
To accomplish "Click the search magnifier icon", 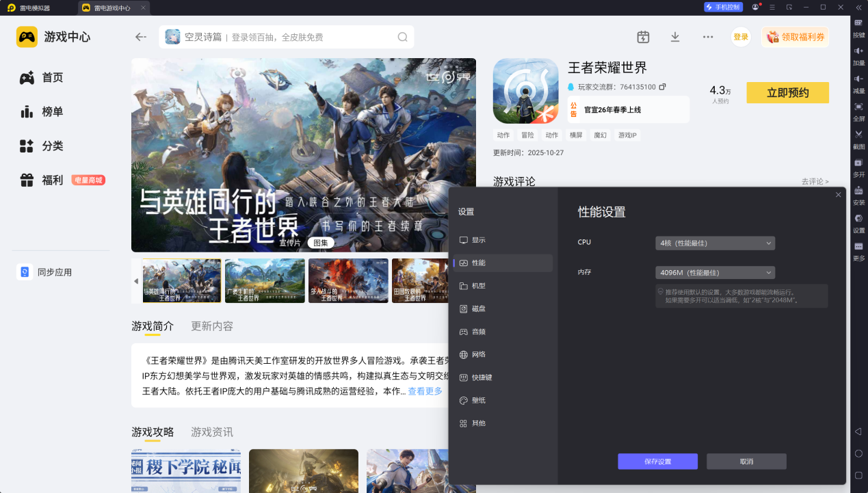I will click(403, 37).
